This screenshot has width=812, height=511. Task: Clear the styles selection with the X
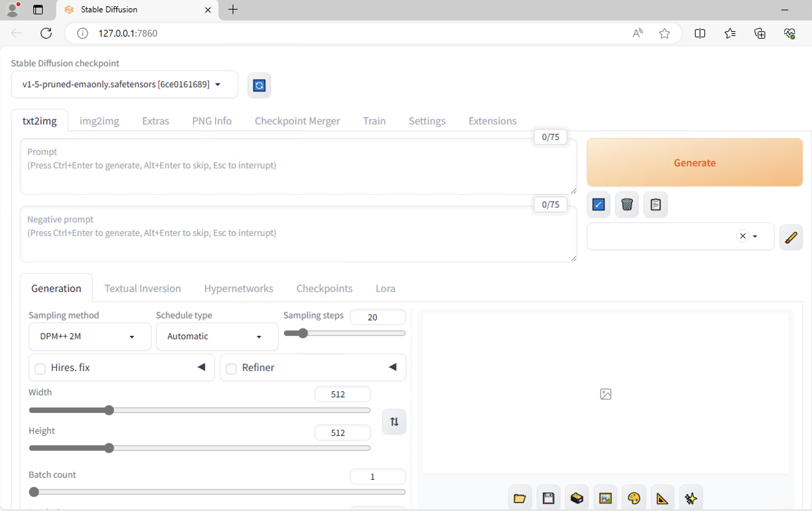point(742,236)
